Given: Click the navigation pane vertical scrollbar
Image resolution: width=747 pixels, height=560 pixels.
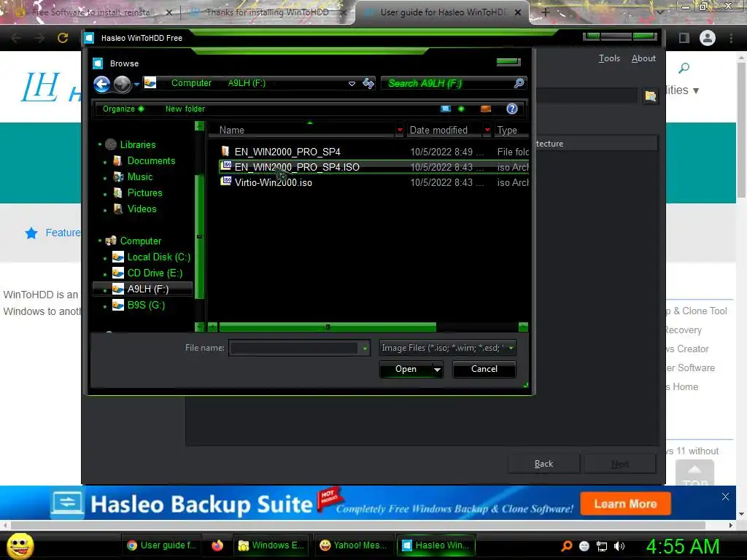Looking at the screenshot, I should (200, 237).
